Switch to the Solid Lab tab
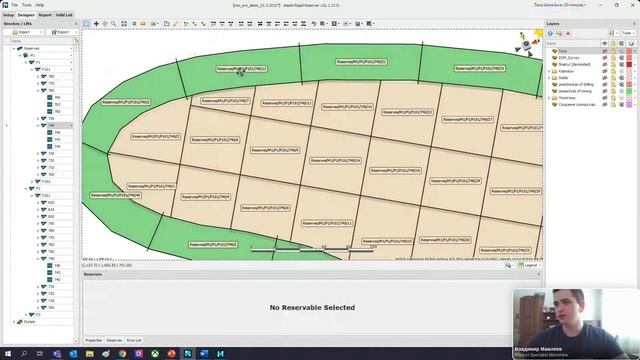This screenshot has width=640, height=360. pos(64,15)
